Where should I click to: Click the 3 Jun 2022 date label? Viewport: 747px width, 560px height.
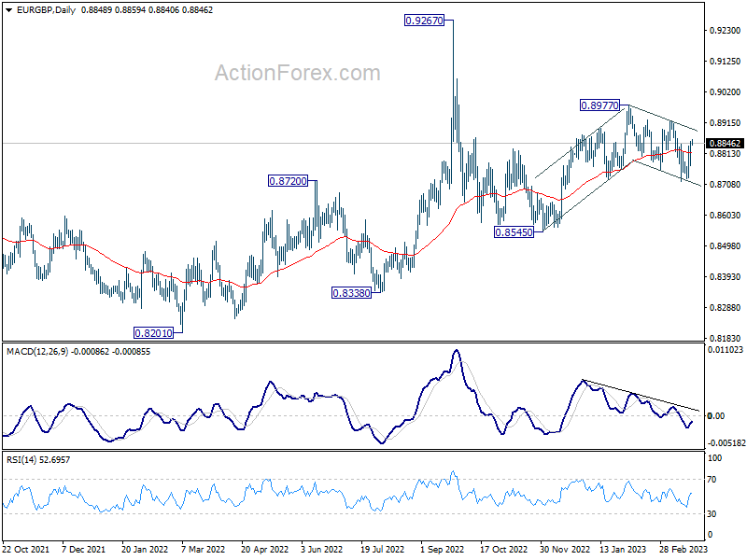point(321,549)
